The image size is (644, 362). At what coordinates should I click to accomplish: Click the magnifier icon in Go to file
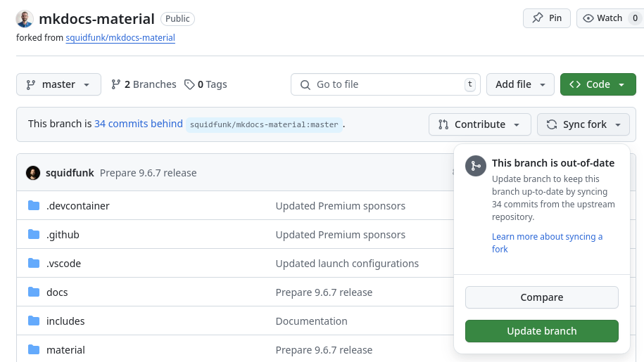coord(305,84)
